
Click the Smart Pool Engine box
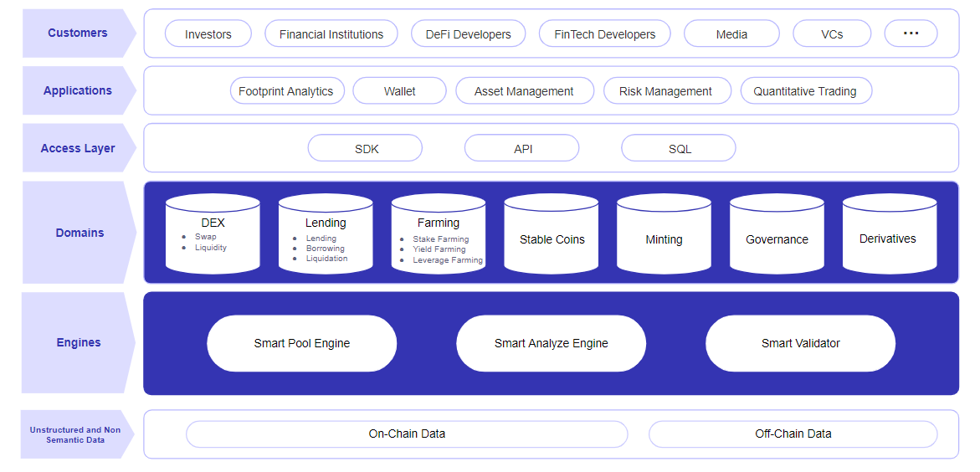click(302, 343)
